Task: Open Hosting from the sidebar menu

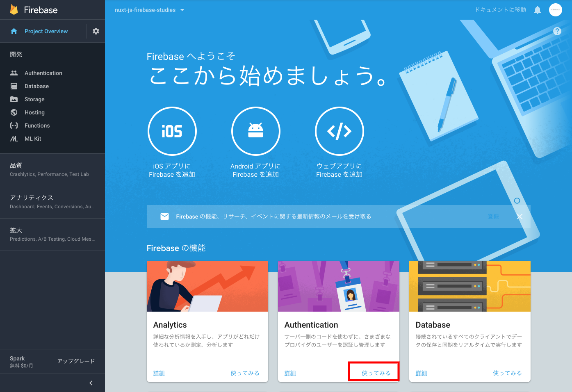Action: pos(34,112)
